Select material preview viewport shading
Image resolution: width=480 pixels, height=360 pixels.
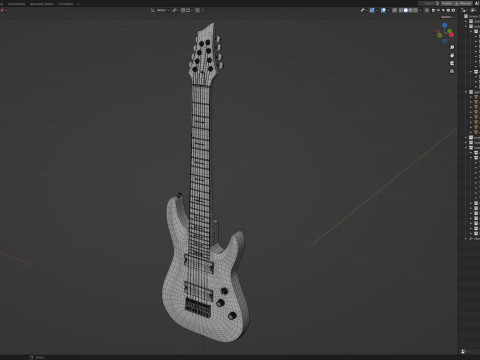411,10
